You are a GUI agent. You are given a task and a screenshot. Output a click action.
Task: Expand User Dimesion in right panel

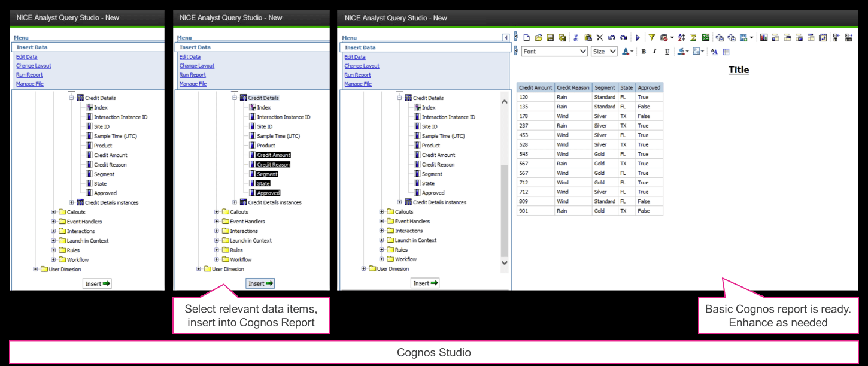(x=364, y=268)
